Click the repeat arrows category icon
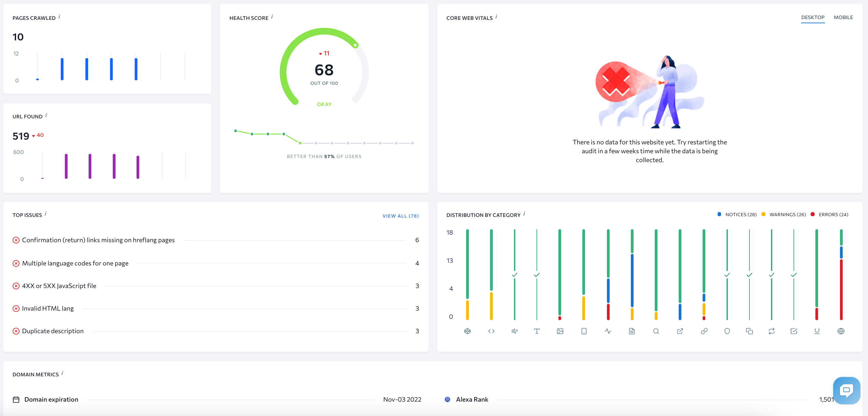 point(772,331)
